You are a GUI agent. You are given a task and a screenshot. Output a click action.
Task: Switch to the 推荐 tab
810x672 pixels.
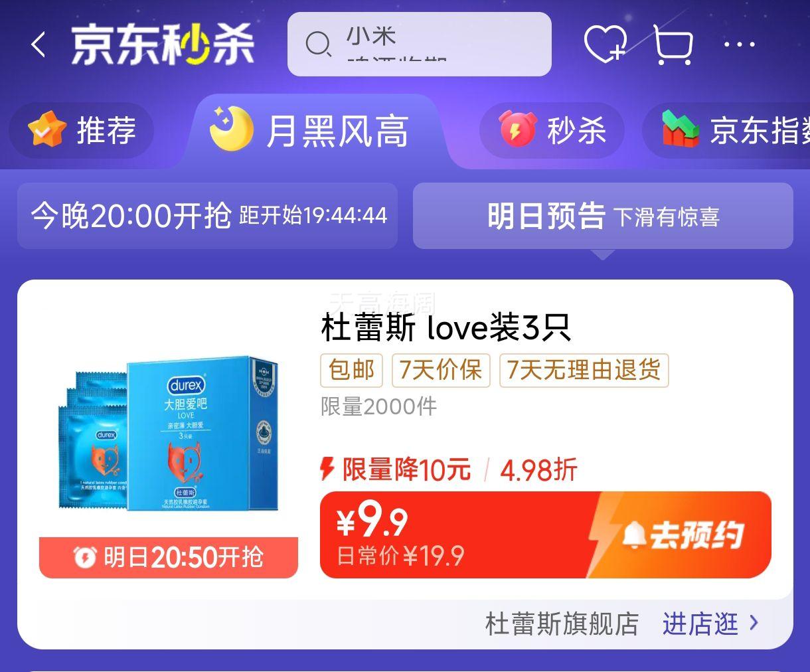(81, 129)
